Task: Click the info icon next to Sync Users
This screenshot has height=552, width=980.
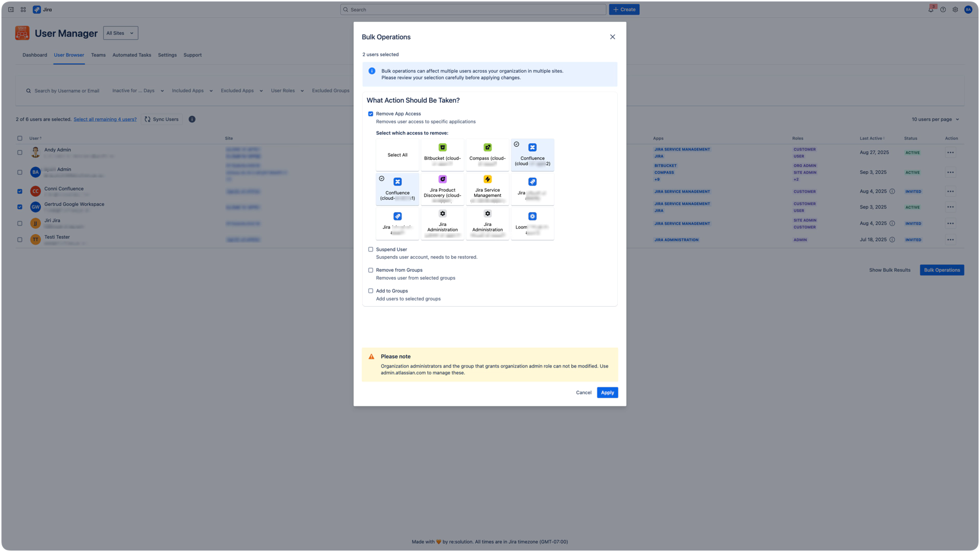Action: click(x=192, y=120)
